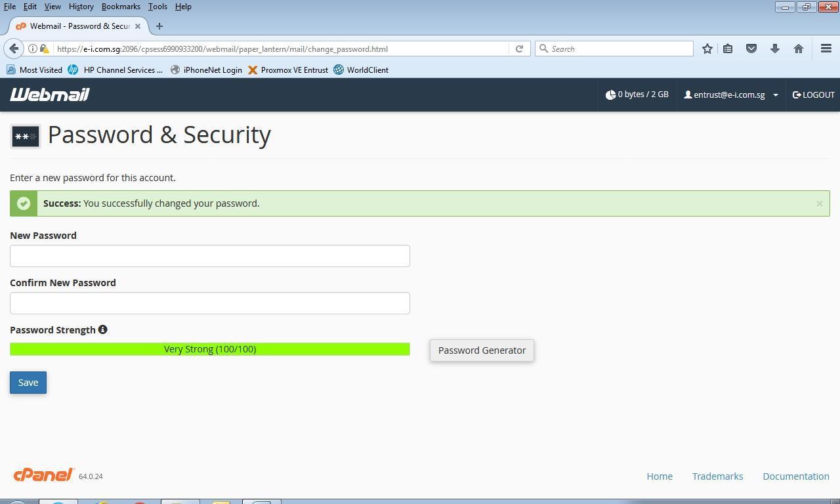The image size is (840, 504).
Task: Open the site information icon in address bar
Action: (x=32, y=49)
